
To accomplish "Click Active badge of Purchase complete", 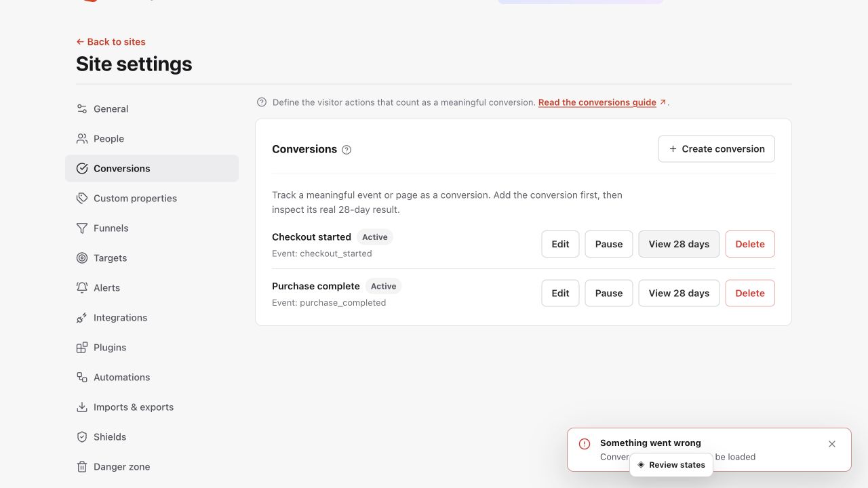I will 383,287.
